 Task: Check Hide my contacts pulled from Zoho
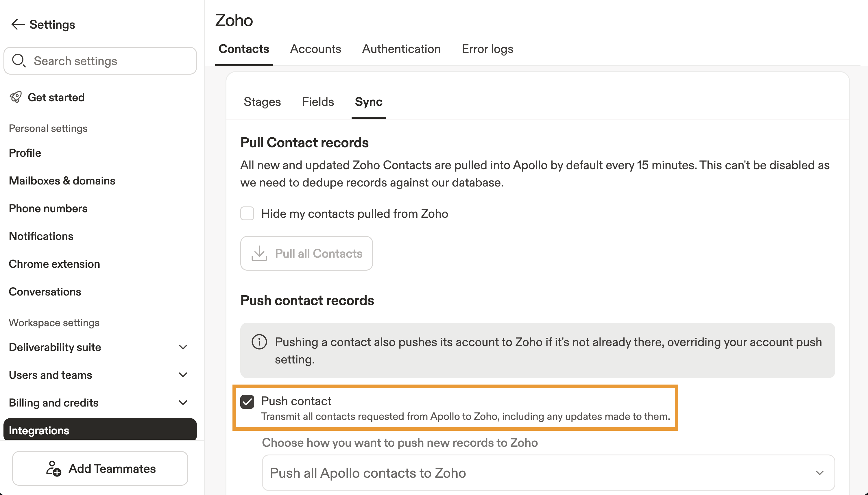(x=247, y=213)
